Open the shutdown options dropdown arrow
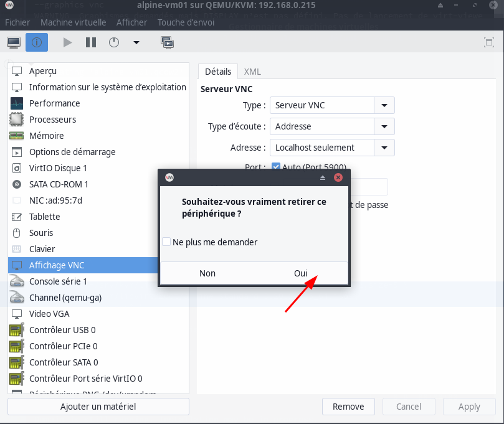504x424 pixels. pos(136,43)
